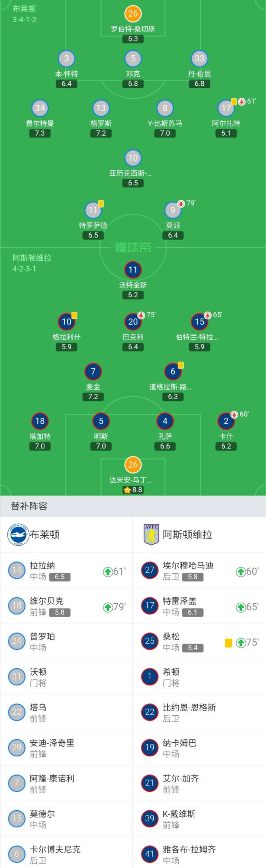Tap yellow card next to 桑松
Screen dimensions: 266x868
228,643
